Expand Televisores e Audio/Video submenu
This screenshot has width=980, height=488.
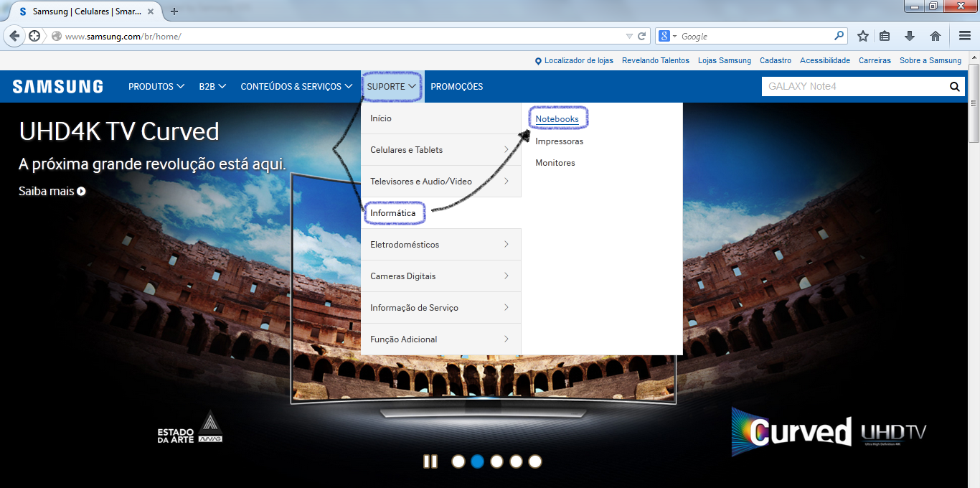(441, 182)
